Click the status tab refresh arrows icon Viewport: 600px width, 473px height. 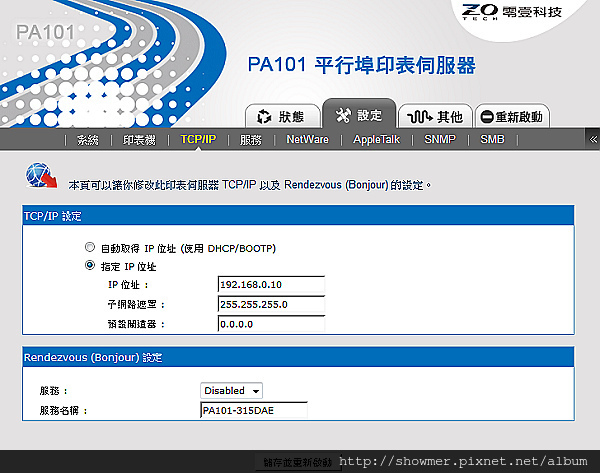[264, 116]
